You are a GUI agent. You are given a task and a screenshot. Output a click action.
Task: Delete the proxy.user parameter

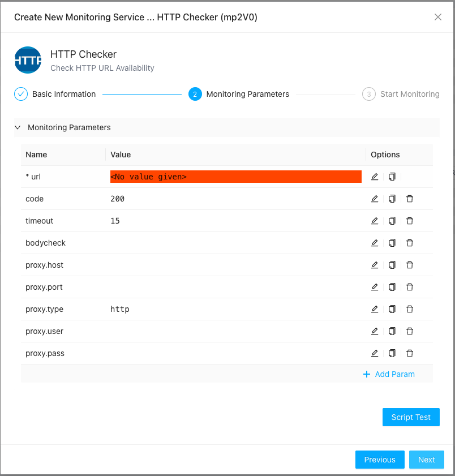click(x=410, y=331)
